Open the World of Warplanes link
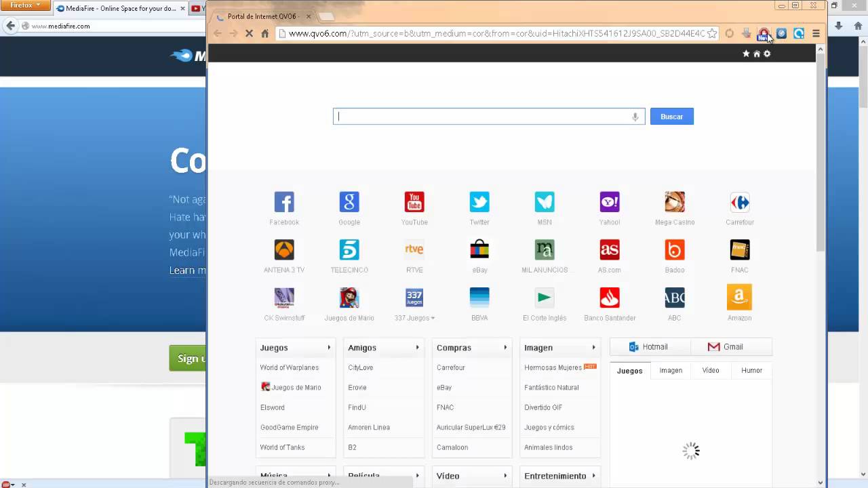The height and width of the screenshot is (488, 868). point(290,367)
